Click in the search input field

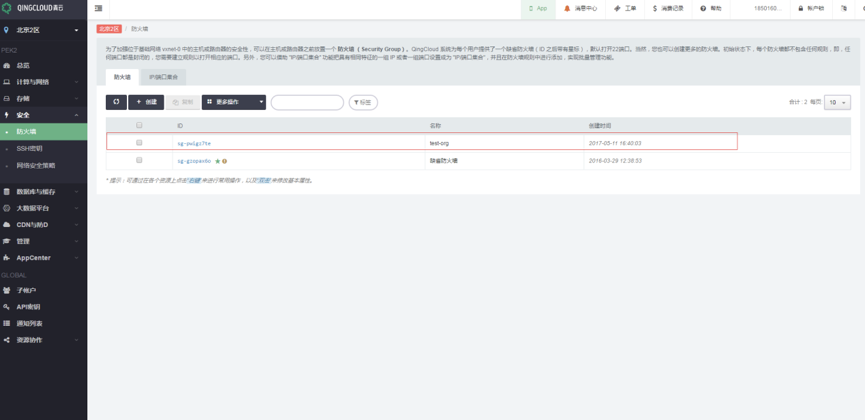click(x=307, y=102)
